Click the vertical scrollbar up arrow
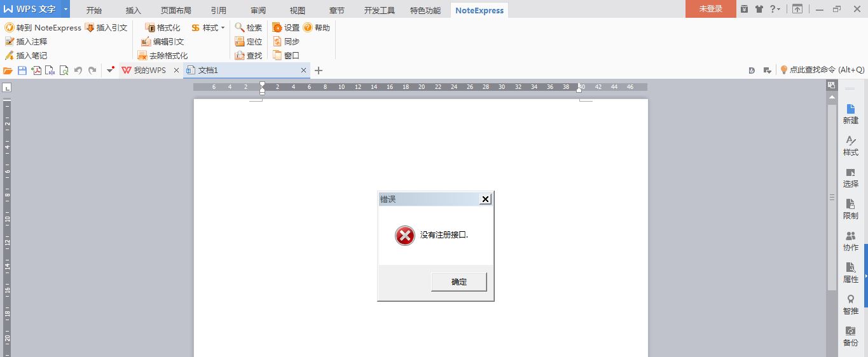Image resolution: width=868 pixels, height=357 pixels. click(831, 97)
